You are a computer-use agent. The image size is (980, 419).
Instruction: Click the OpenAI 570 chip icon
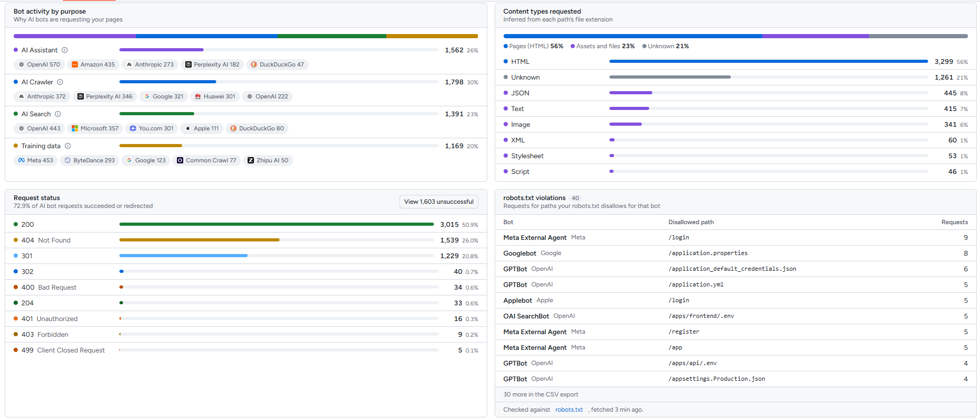[21, 65]
